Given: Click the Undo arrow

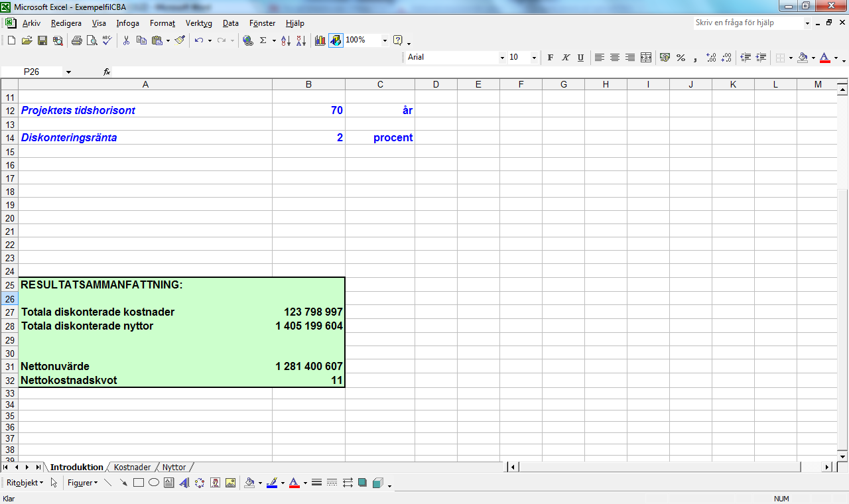Looking at the screenshot, I should [x=199, y=40].
